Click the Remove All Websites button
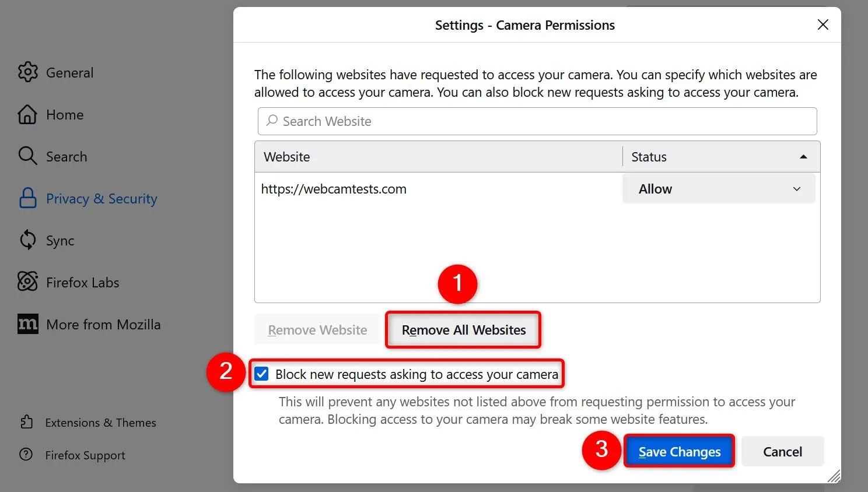The width and height of the screenshot is (868, 492). pos(463,329)
